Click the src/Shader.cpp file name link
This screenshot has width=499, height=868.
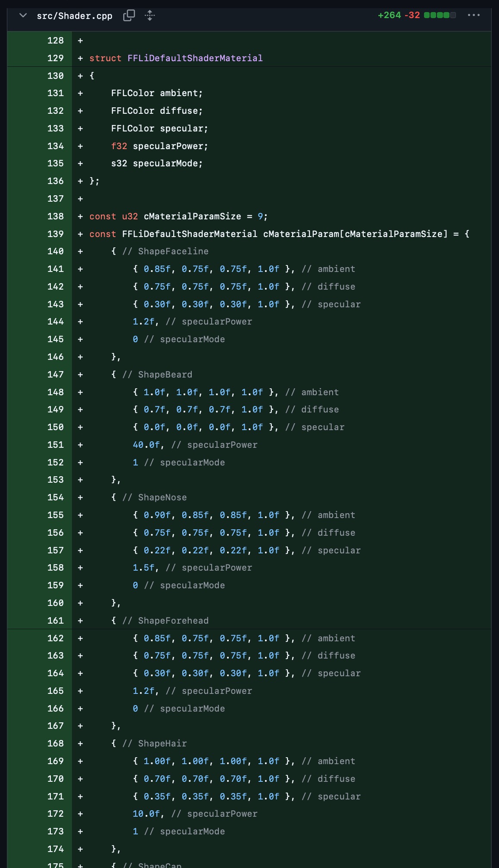point(75,16)
